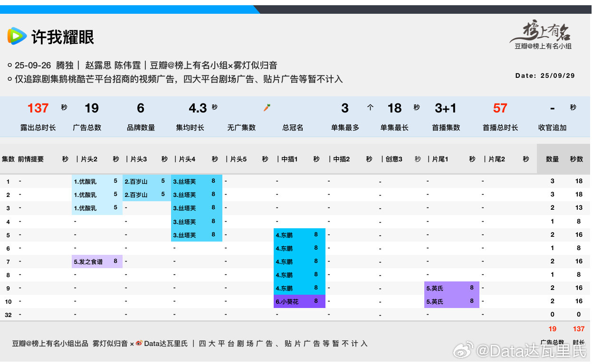Click the value 6 above 品牌数量

[x=141, y=108]
